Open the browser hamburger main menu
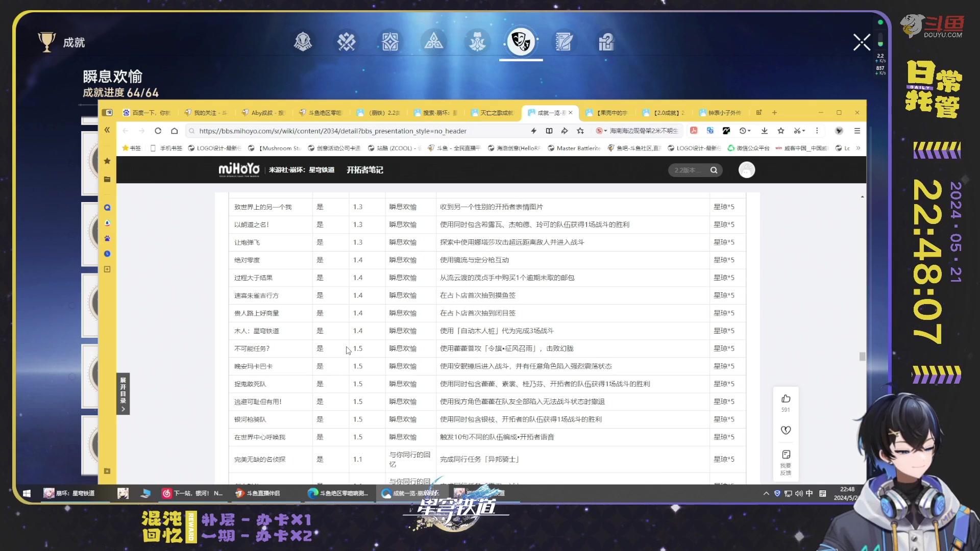The height and width of the screenshot is (551, 980). click(x=857, y=131)
